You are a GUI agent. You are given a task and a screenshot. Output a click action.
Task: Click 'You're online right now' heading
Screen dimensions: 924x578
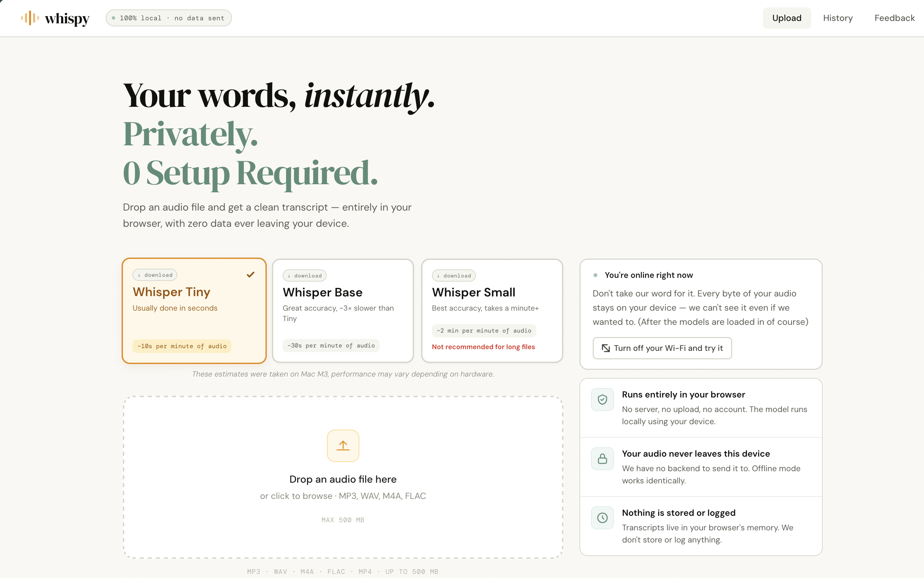(x=649, y=275)
